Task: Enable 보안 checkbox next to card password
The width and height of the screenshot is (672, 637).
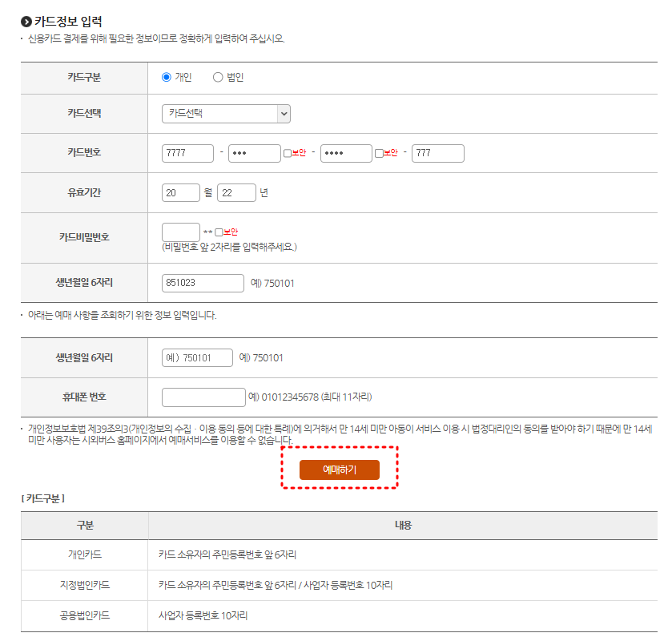Action: 219,232
